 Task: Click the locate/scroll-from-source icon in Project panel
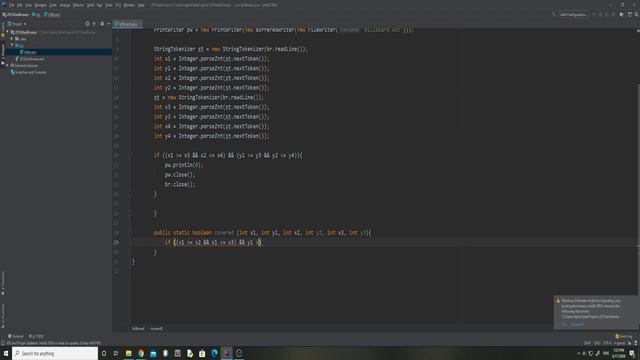tap(87, 24)
